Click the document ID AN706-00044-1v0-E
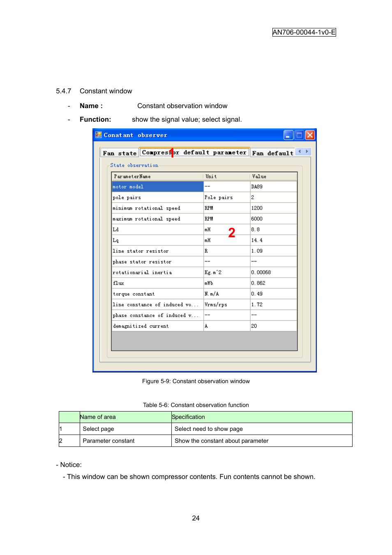The image size is (392, 555). tap(304, 32)
